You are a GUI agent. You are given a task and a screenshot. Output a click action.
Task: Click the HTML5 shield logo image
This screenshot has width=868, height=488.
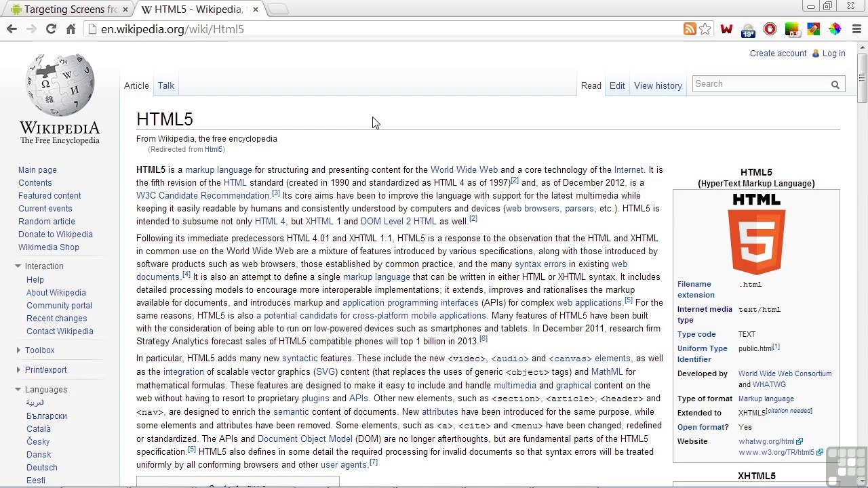tap(756, 234)
